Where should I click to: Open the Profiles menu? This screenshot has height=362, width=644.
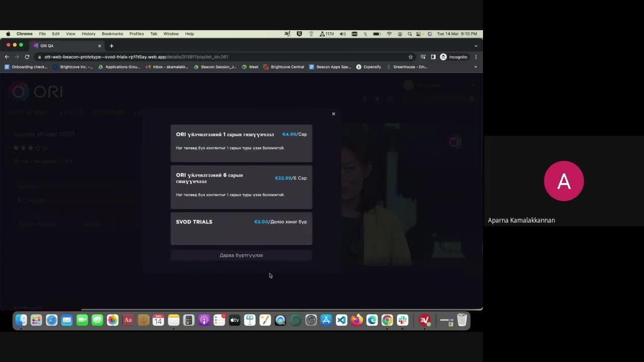point(136,34)
